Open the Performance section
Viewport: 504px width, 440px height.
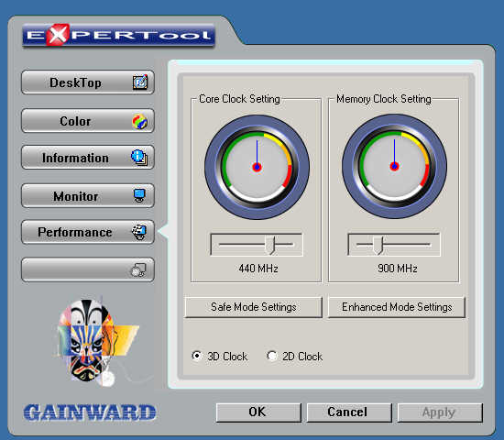coord(88,232)
